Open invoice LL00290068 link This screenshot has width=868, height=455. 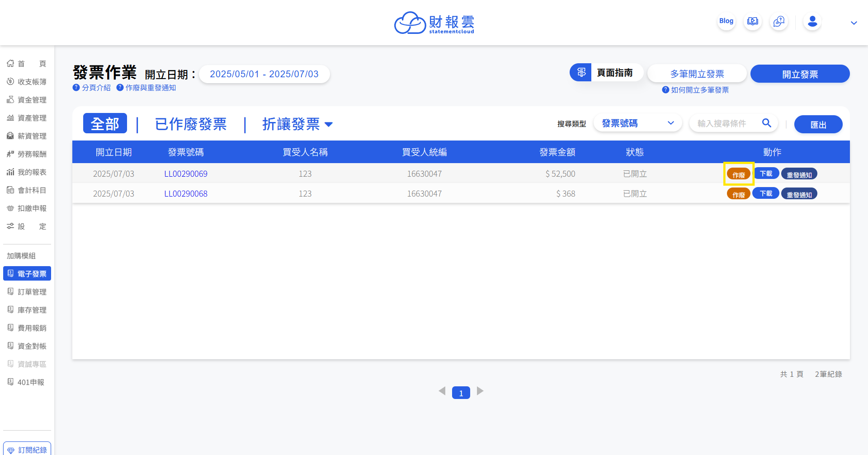click(x=186, y=194)
